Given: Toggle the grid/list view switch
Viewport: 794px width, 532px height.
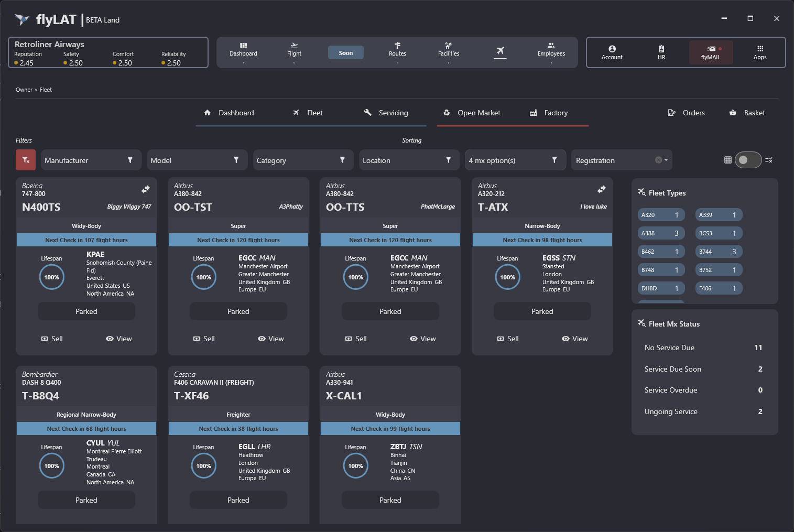Looking at the screenshot, I should 748,160.
